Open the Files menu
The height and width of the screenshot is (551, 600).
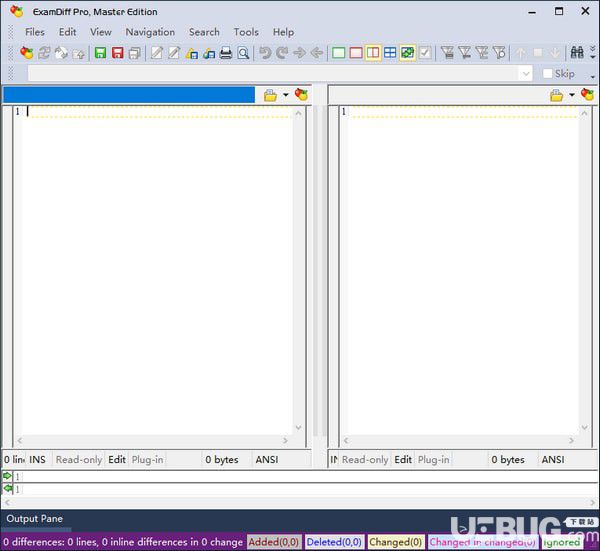coord(35,32)
